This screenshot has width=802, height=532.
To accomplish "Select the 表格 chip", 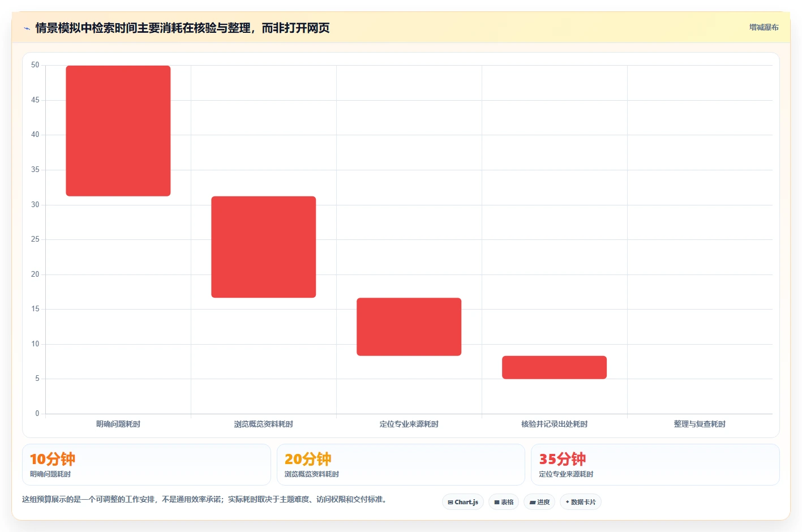I will click(504, 502).
